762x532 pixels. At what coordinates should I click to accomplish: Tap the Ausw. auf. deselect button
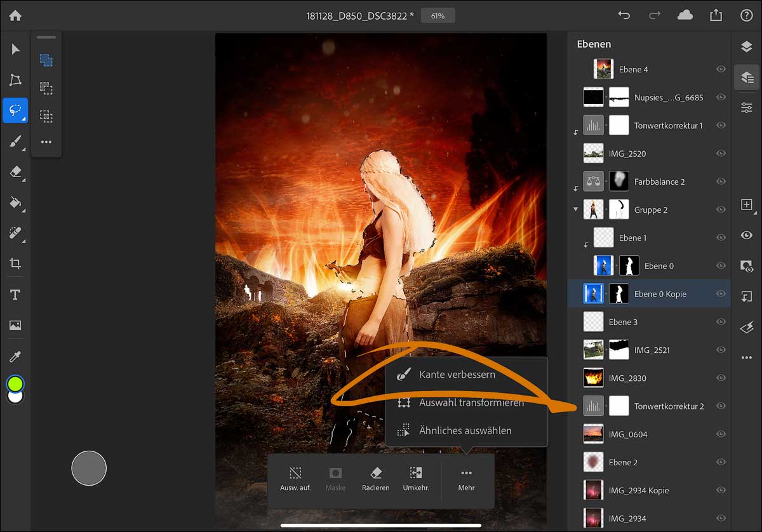[x=295, y=479]
